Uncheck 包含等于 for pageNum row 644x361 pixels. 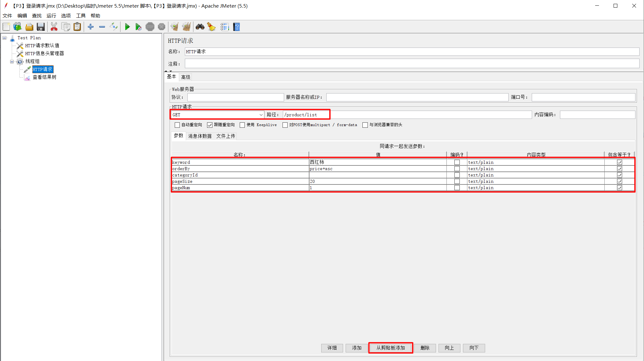click(619, 188)
